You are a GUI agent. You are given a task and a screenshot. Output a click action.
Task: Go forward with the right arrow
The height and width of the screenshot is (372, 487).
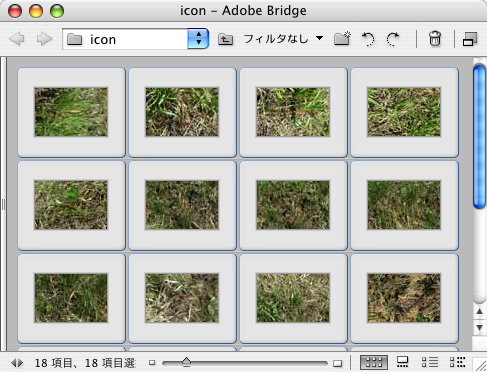point(44,39)
